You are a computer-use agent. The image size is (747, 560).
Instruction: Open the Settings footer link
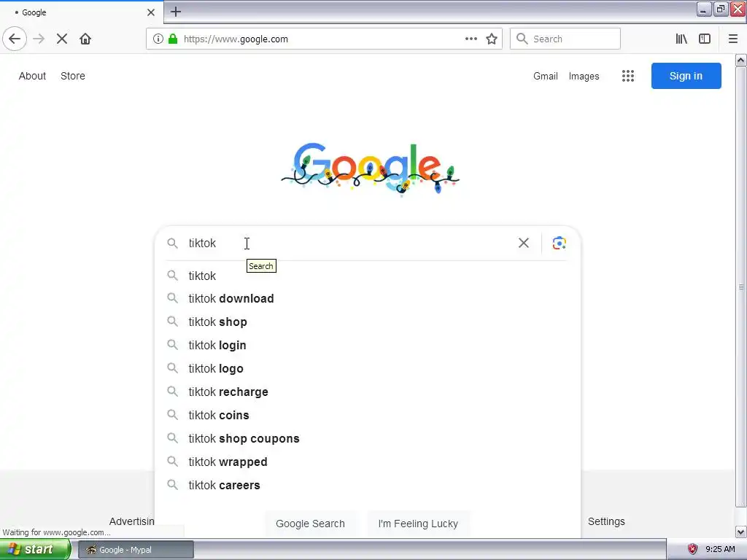coord(606,521)
